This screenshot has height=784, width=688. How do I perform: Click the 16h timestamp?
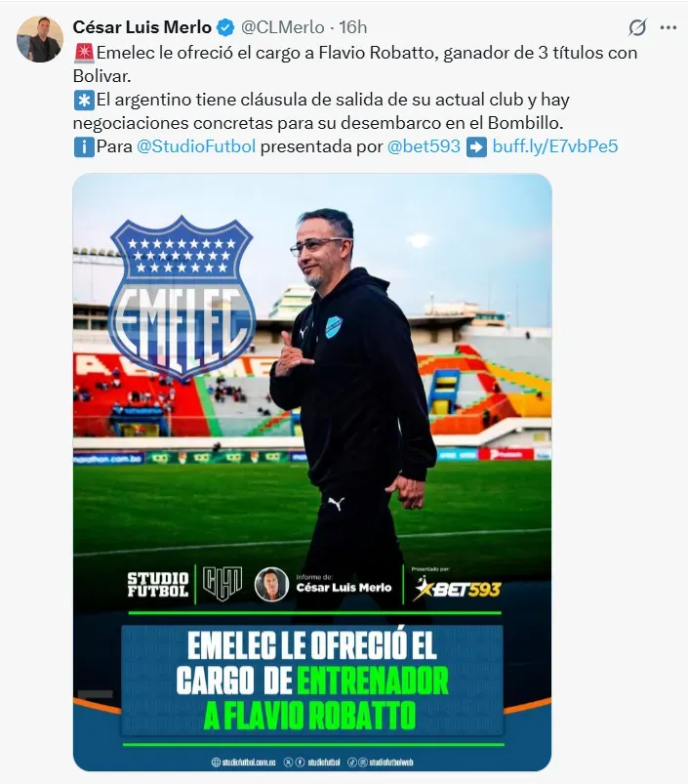pyautogui.click(x=352, y=27)
